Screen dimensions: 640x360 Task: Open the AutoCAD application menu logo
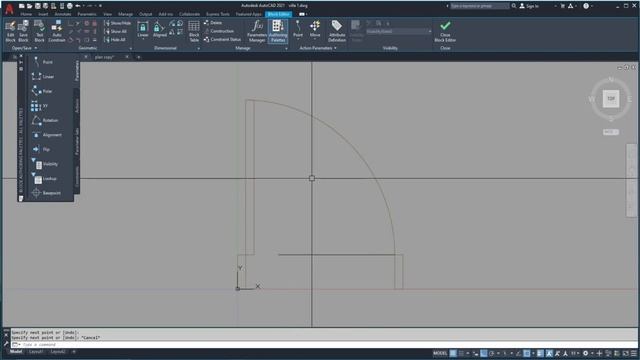9,8
